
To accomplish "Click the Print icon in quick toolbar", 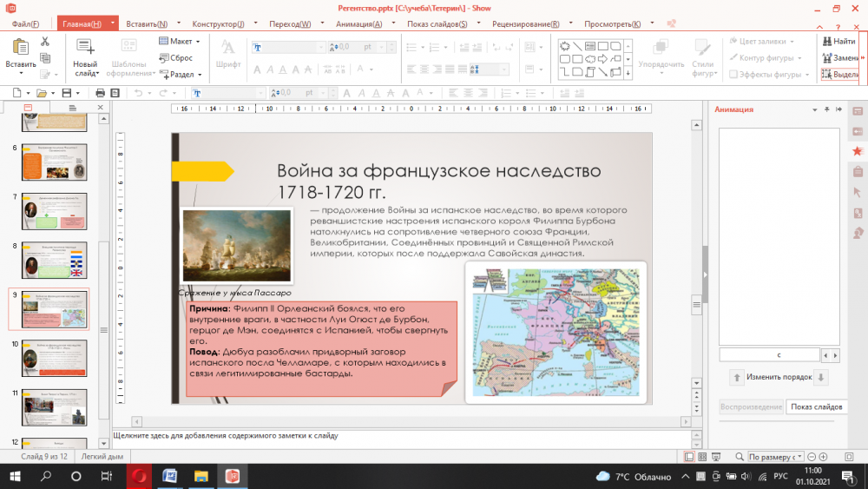I will coord(100,93).
